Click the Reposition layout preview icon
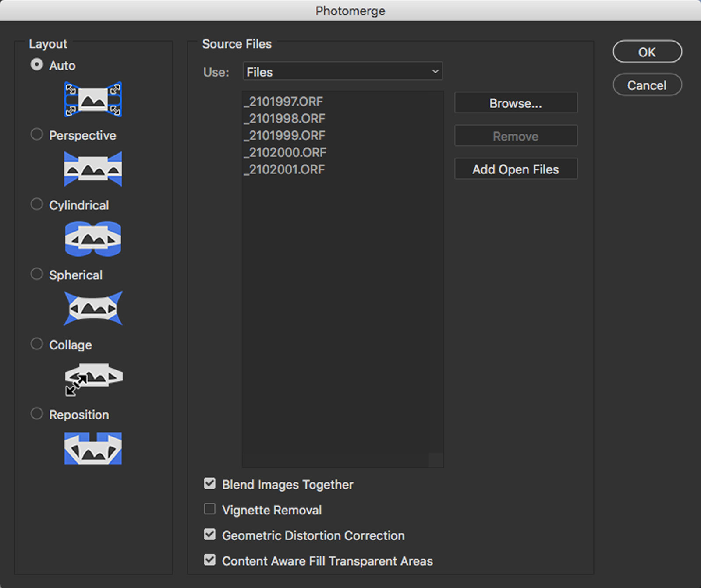 (93, 448)
